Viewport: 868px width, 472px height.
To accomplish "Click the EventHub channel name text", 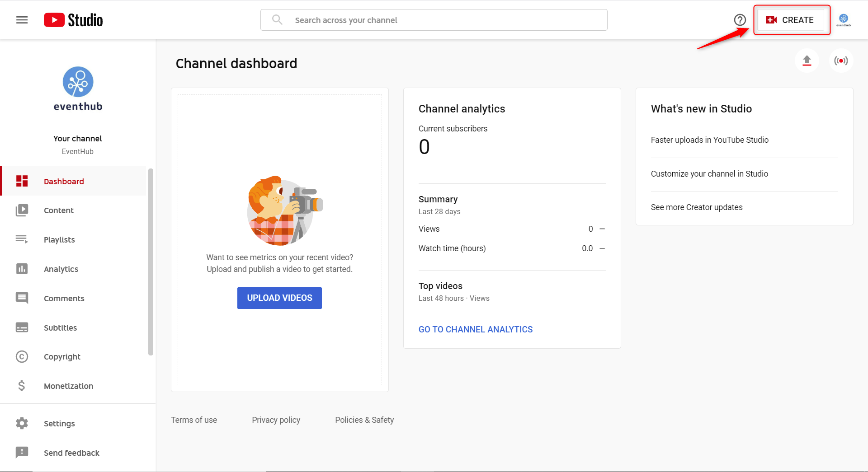I will point(78,151).
